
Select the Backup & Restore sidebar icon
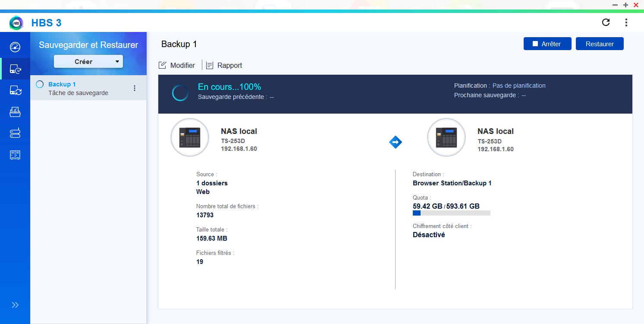(15, 69)
